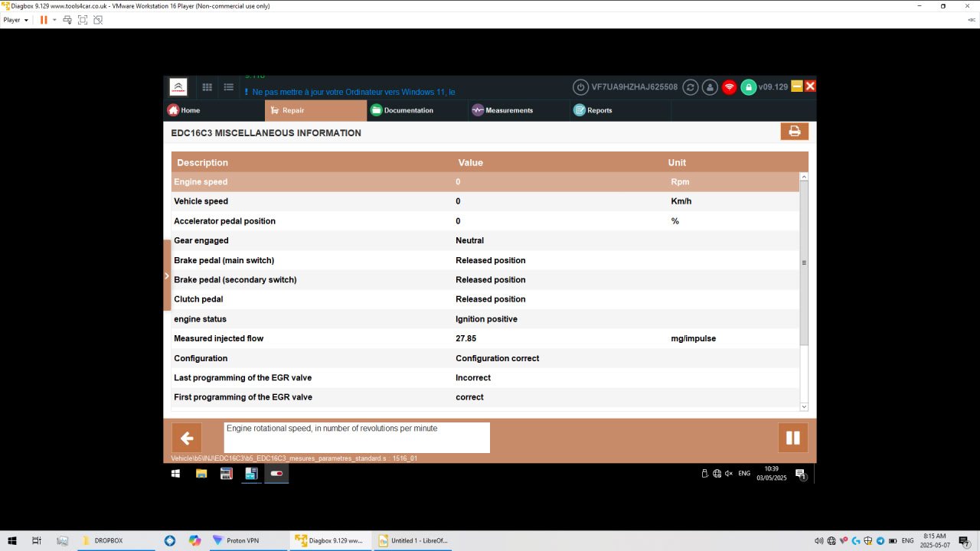Click the Description column header
The image size is (980, 551).
(203, 162)
